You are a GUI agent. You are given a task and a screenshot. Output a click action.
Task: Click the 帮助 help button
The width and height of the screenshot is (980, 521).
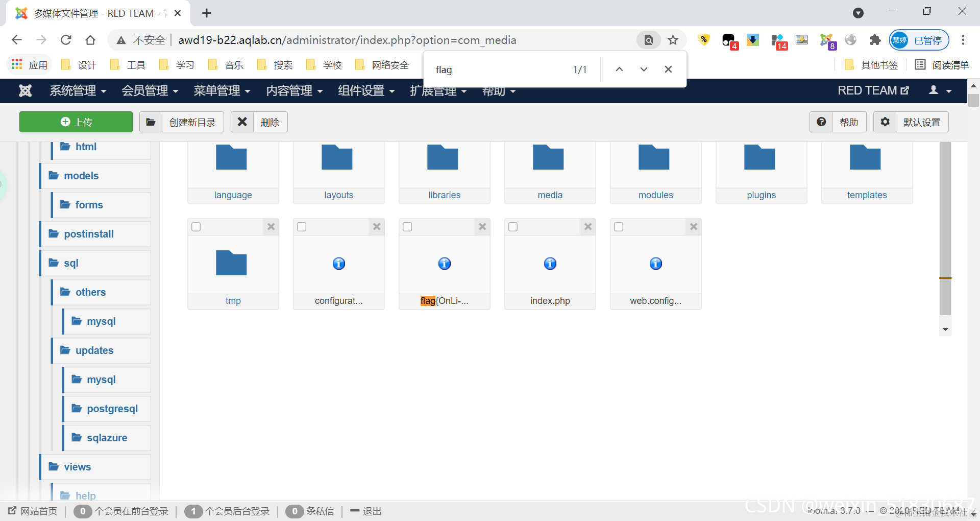838,122
